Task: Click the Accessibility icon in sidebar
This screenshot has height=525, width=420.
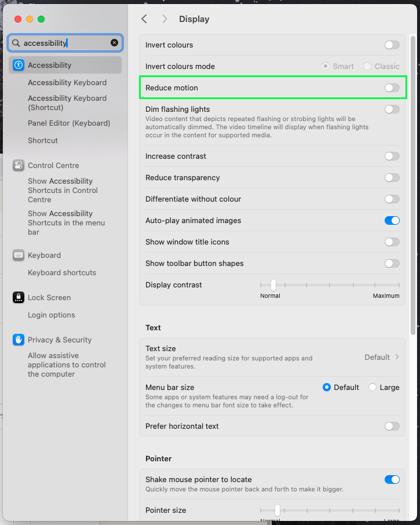Action: coord(19,65)
